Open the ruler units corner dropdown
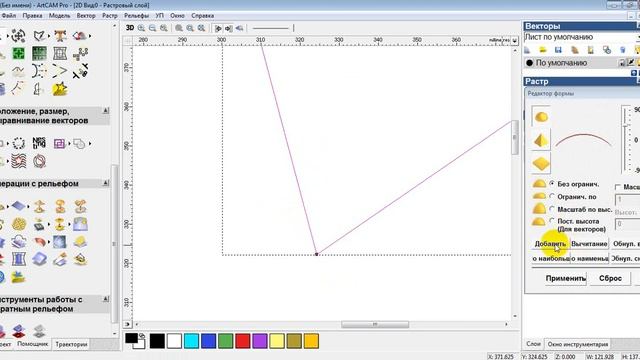The width and height of the screenshot is (640, 360). 514,40
